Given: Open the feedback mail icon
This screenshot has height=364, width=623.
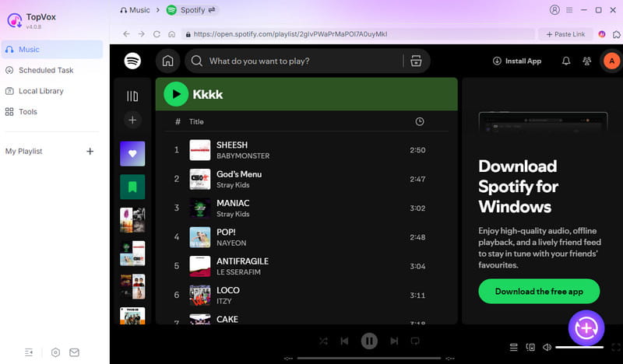Looking at the screenshot, I should pyautogui.click(x=74, y=352).
